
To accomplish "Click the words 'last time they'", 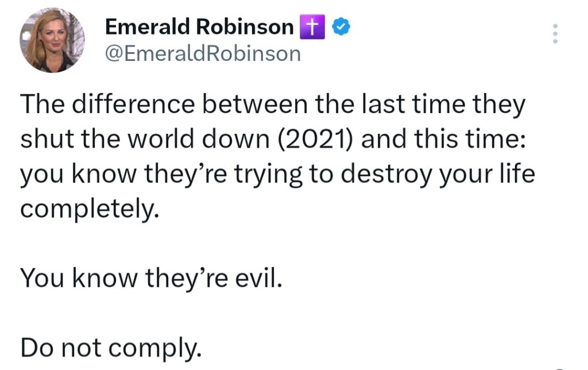I will (442, 106).
